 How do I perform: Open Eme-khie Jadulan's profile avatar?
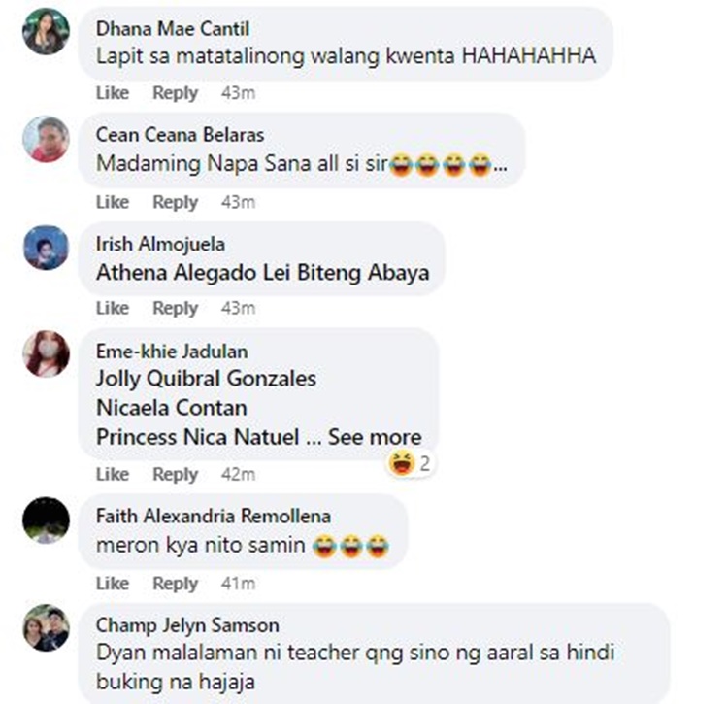pyautogui.click(x=46, y=353)
